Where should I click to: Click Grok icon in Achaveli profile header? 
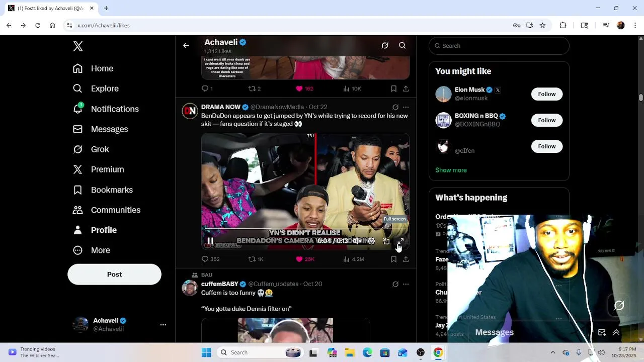385,45
